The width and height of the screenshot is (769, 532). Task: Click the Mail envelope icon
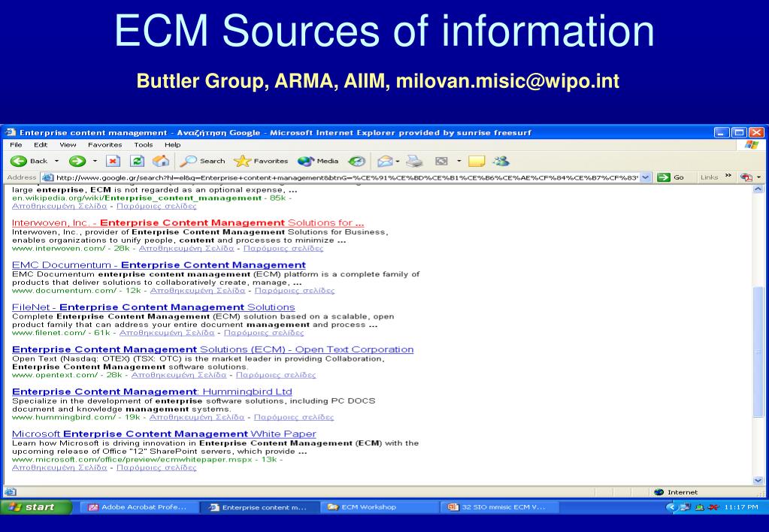point(385,161)
